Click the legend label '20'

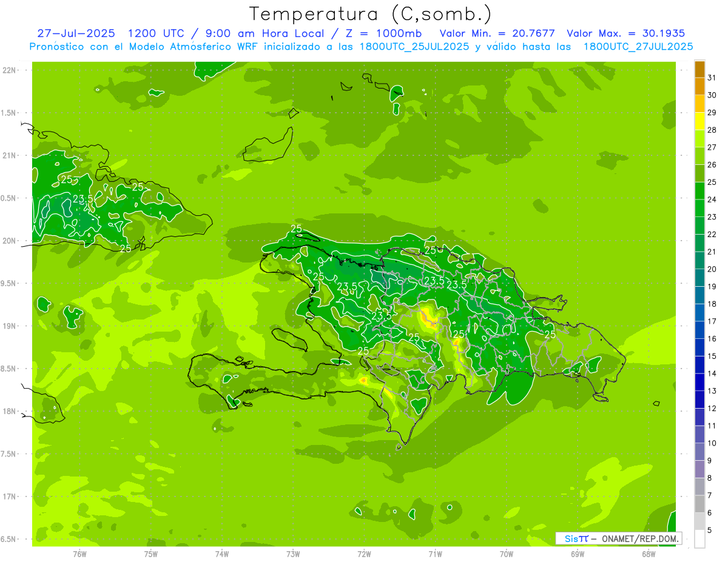pyautogui.click(x=712, y=269)
